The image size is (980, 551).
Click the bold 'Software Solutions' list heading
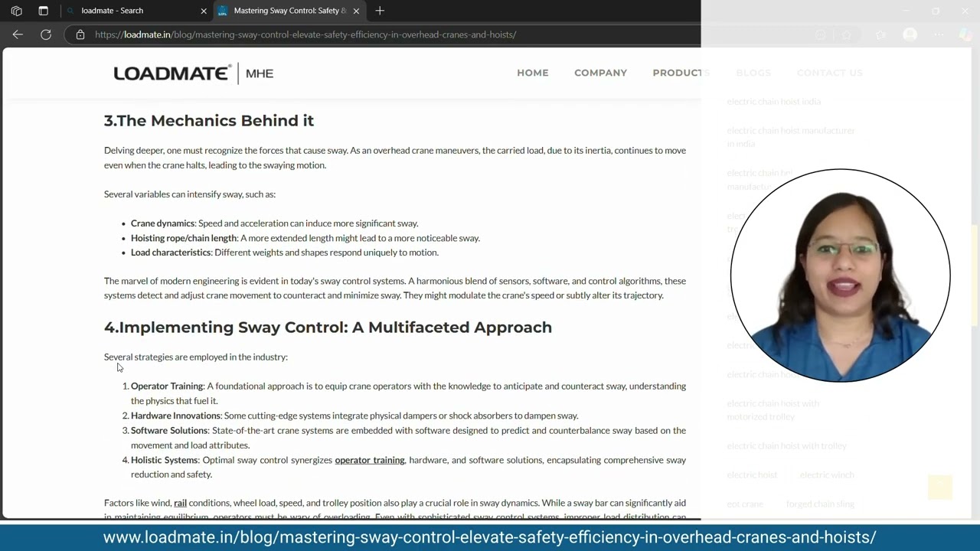point(169,430)
